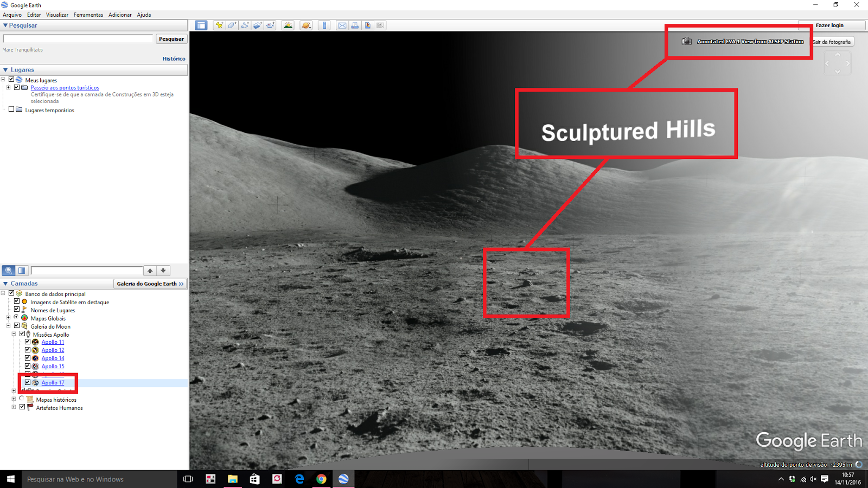Save image of the current view

[x=368, y=25]
